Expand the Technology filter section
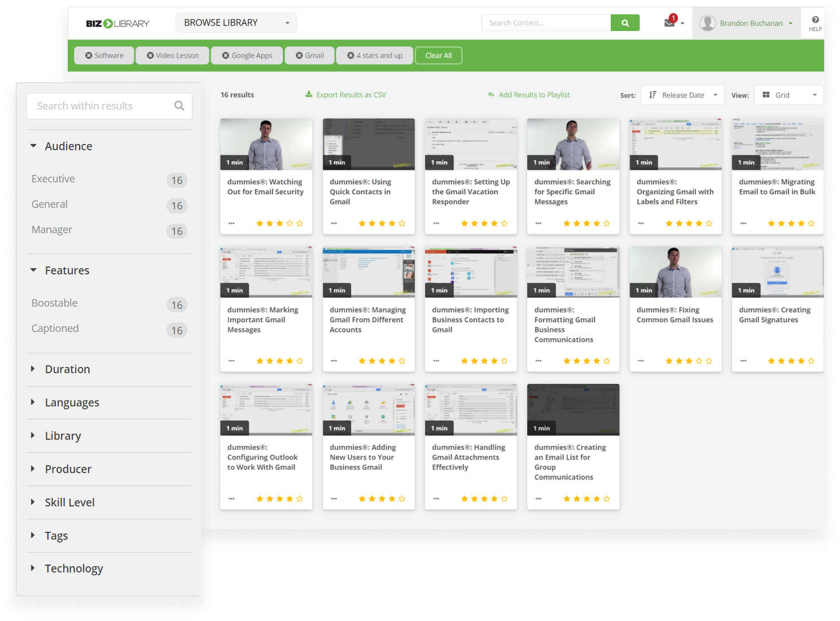This screenshot has height=621, width=840. pyautogui.click(x=33, y=568)
